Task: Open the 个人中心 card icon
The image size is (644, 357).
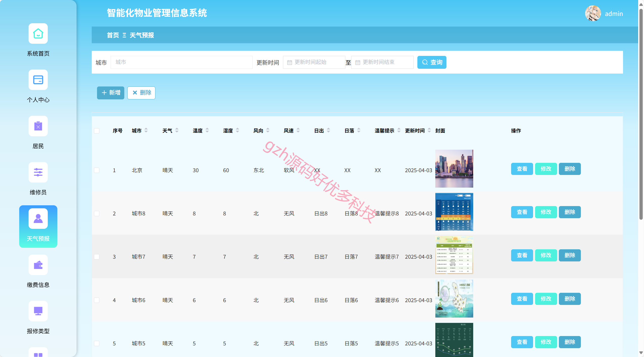Action: (38, 80)
